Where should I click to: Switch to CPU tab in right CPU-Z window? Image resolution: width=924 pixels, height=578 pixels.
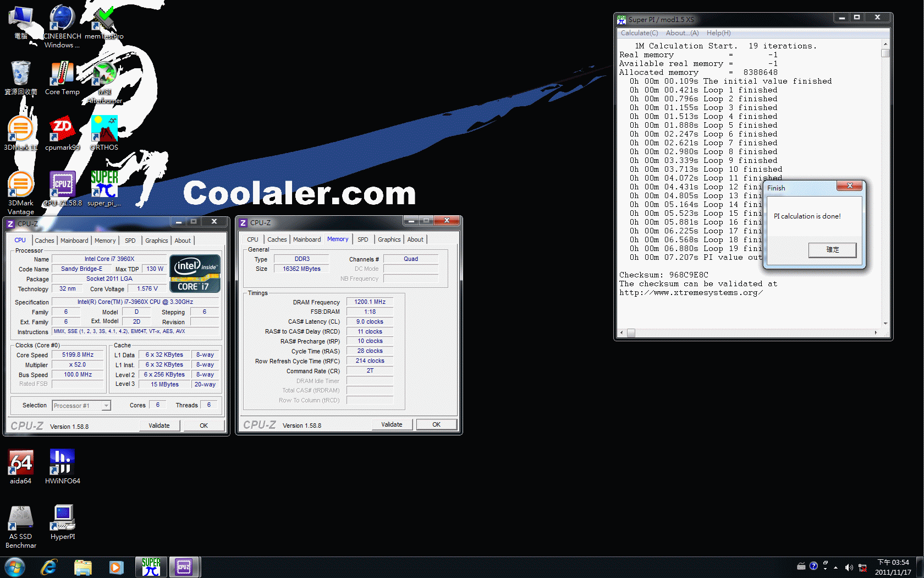pos(252,239)
